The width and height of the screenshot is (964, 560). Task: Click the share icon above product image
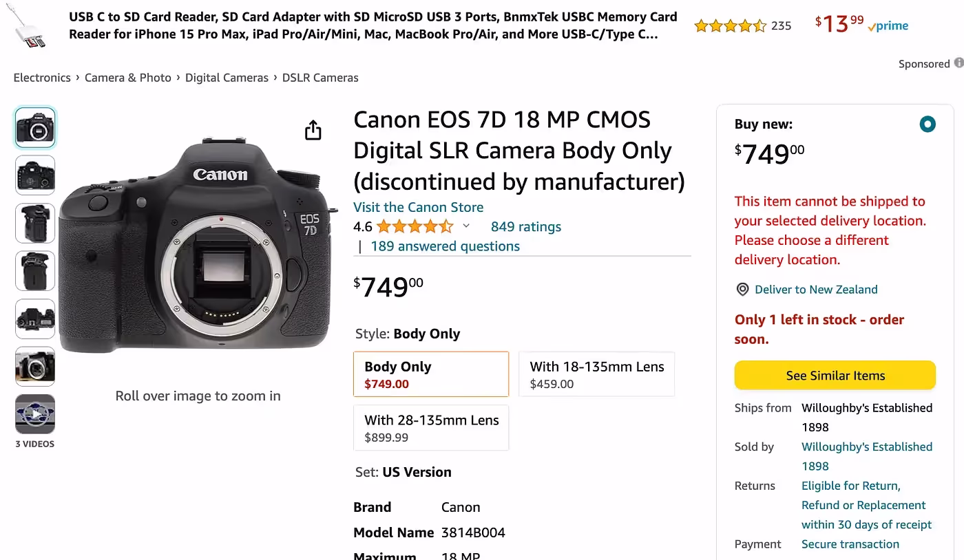(x=313, y=130)
